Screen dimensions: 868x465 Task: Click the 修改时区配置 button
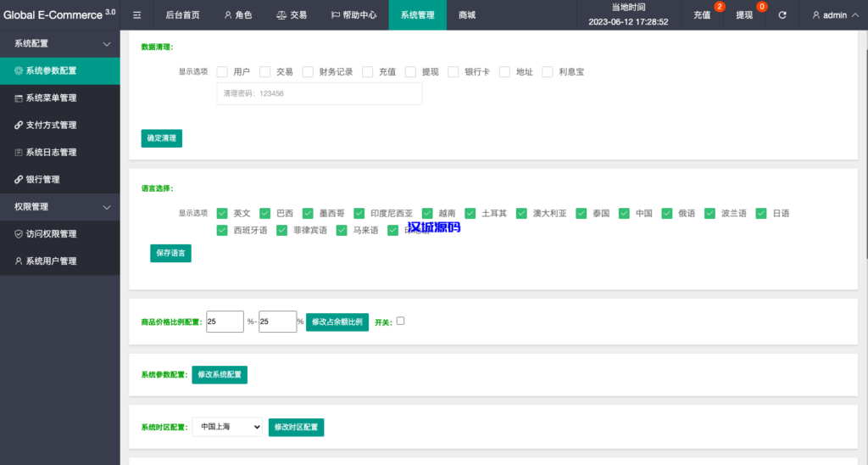click(x=296, y=428)
